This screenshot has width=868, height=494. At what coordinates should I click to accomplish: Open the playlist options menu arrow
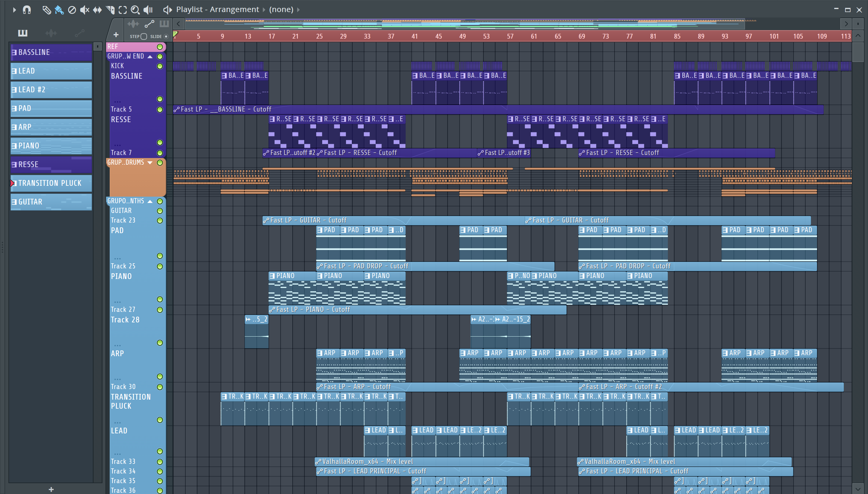click(x=14, y=10)
